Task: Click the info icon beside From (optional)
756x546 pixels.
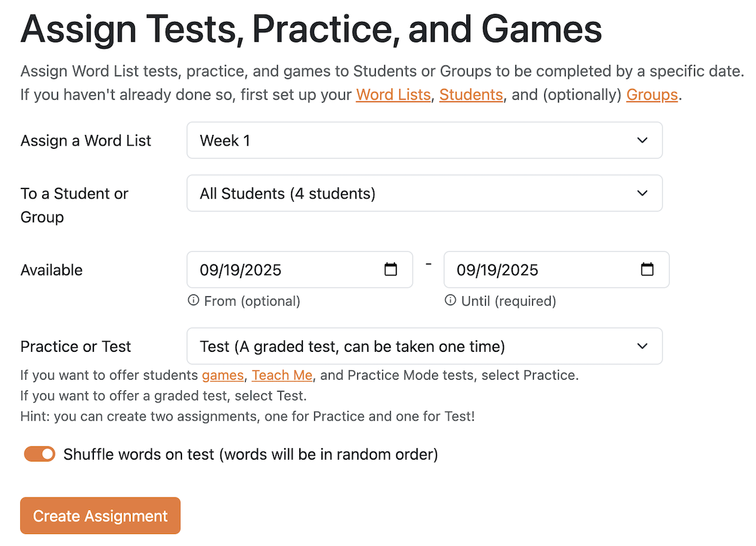Action: (x=193, y=301)
